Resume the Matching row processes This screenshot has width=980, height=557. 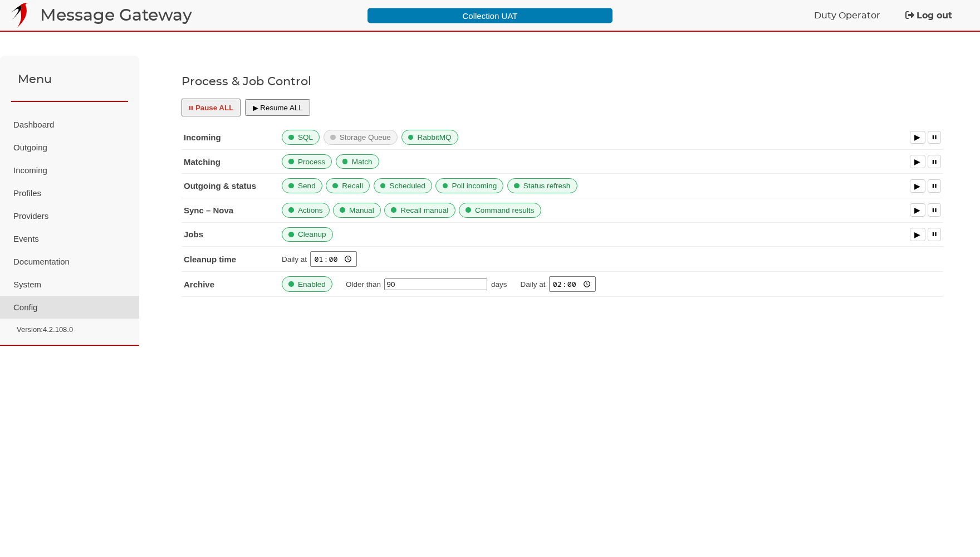point(917,162)
